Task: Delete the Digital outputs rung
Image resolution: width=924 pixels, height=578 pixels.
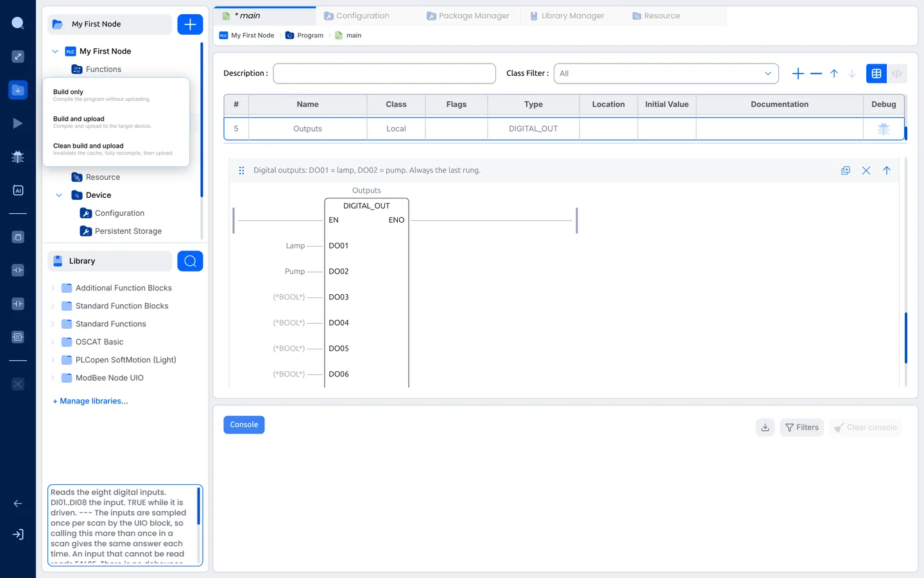Action: click(x=866, y=170)
